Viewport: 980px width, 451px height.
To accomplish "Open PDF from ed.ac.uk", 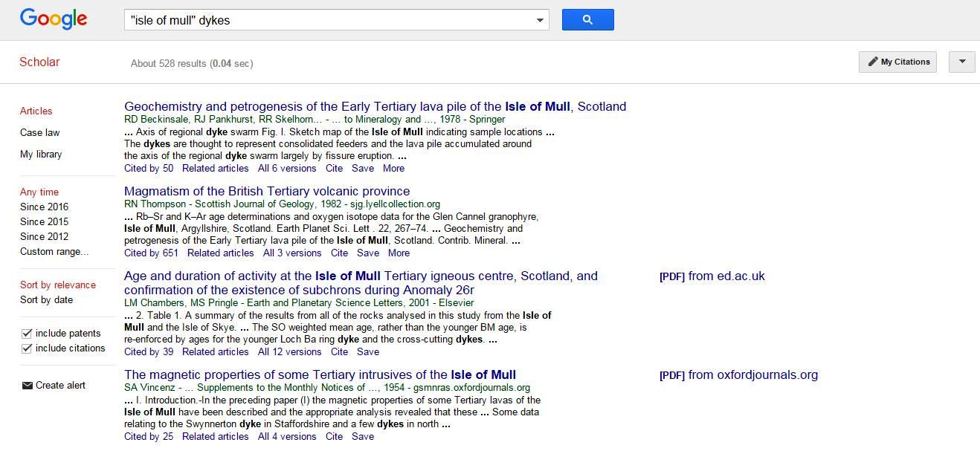I will pyautogui.click(x=712, y=276).
